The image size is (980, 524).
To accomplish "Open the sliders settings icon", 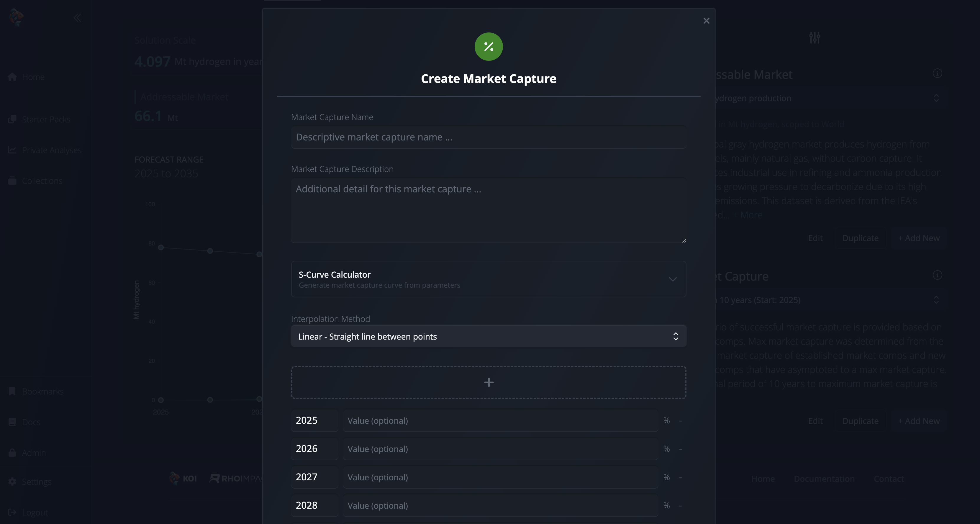I will pos(815,38).
